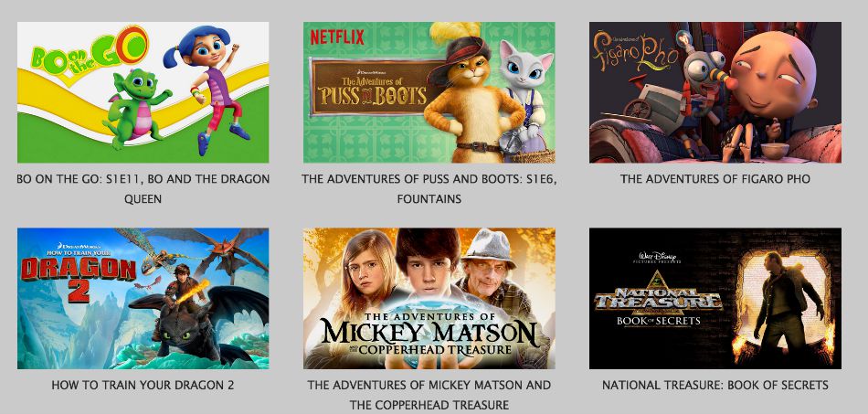This screenshot has height=414, width=868.
Task: Open 'The Adventures of Mickey Matson' title link
Action: point(429,395)
